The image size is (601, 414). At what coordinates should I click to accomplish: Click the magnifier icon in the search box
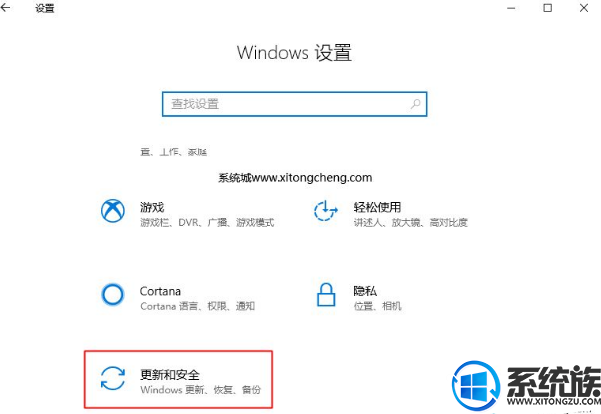tap(415, 104)
